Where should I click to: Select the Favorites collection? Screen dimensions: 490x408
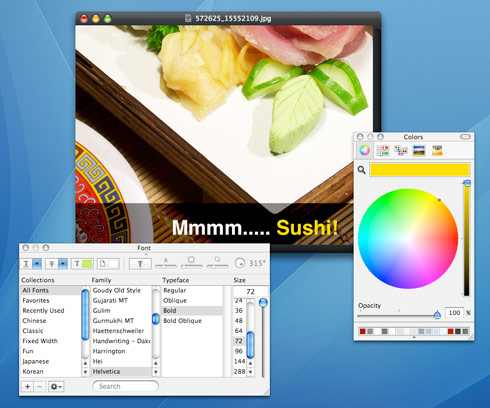(x=51, y=300)
